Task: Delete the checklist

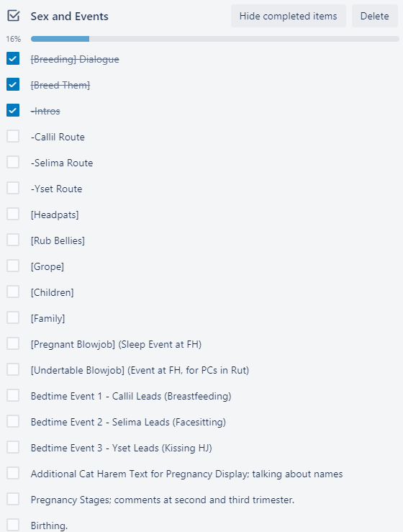Action: point(374,16)
